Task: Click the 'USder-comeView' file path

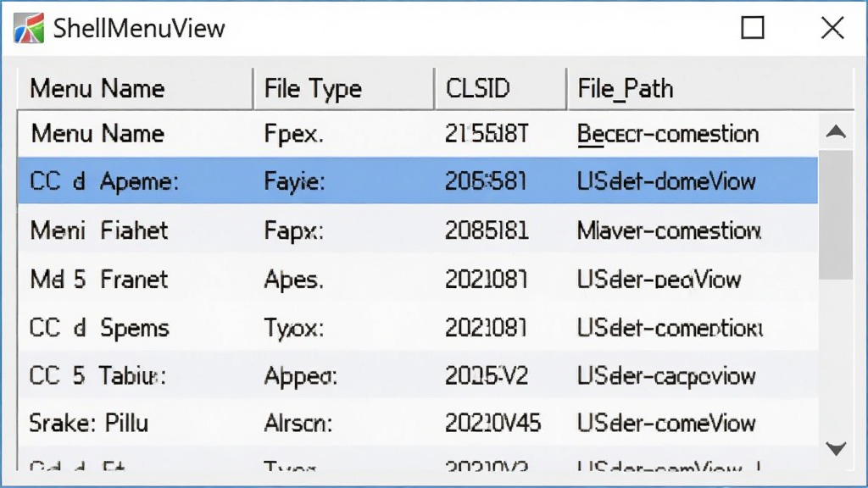Action: coord(666,424)
